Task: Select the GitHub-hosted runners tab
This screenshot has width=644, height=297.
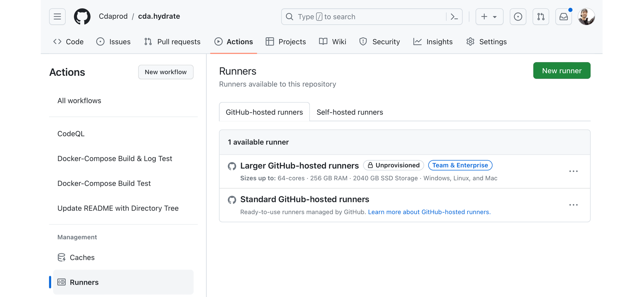Action: tap(264, 112)
